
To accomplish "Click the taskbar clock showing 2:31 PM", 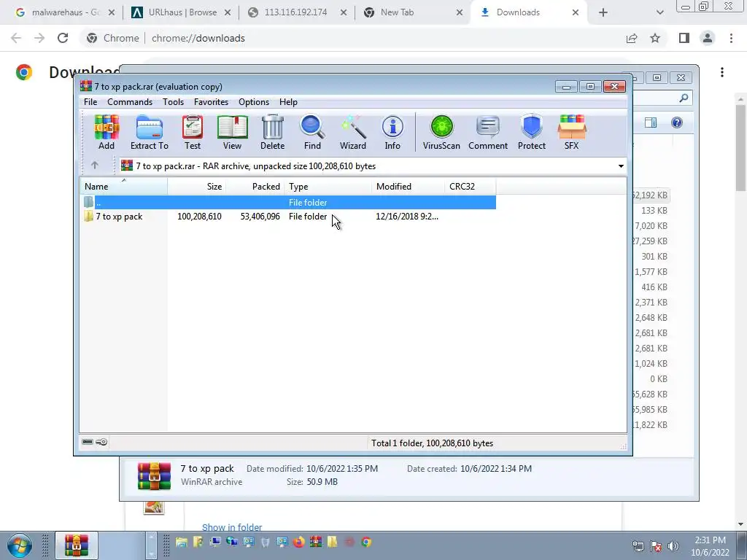I will [x=710, y=546].
